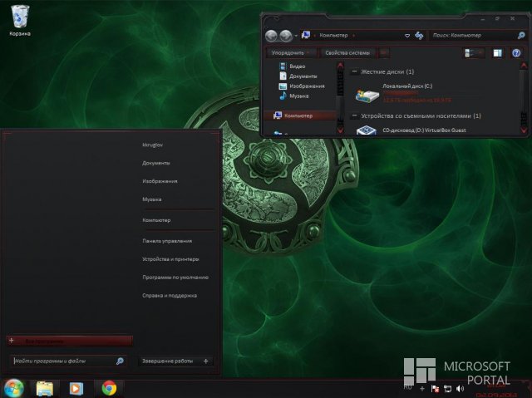This screenshot has height=398, width=532.
Task: Click the RU language indicator
Action: 408,387
